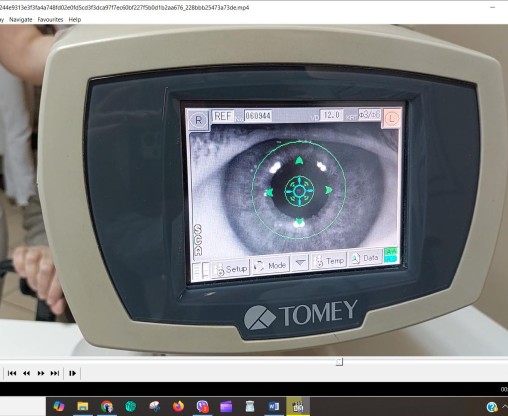Skip to next file in player
The height and width of the screenshot is (416, 508).
[55, 373]
